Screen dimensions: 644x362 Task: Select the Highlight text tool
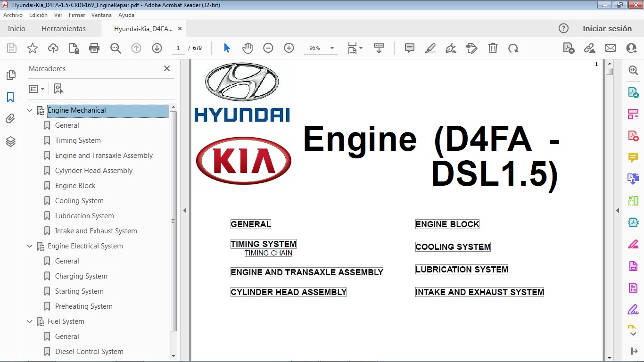coord(430,48)
